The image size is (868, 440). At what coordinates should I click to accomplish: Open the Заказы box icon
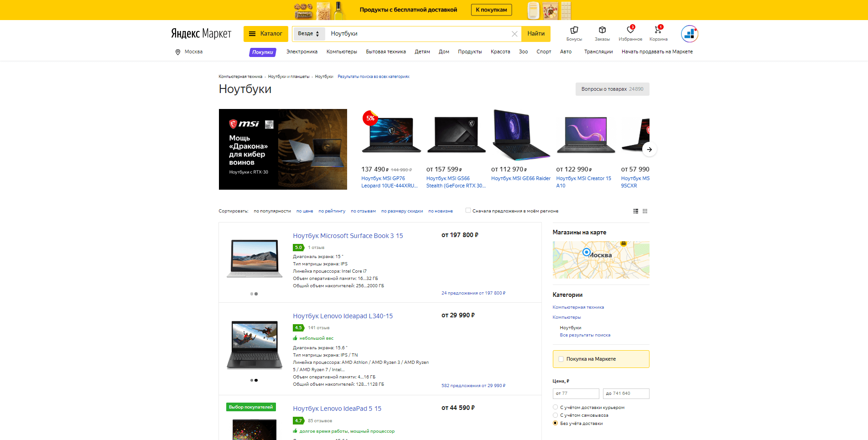pyautogui.click(x=602, y=30)
